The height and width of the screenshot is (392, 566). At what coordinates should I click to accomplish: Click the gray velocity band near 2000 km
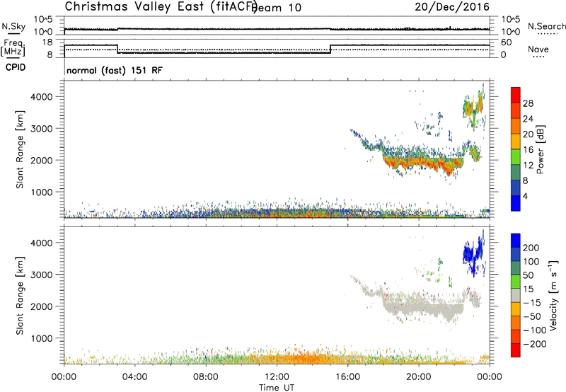tap(422, 309)
